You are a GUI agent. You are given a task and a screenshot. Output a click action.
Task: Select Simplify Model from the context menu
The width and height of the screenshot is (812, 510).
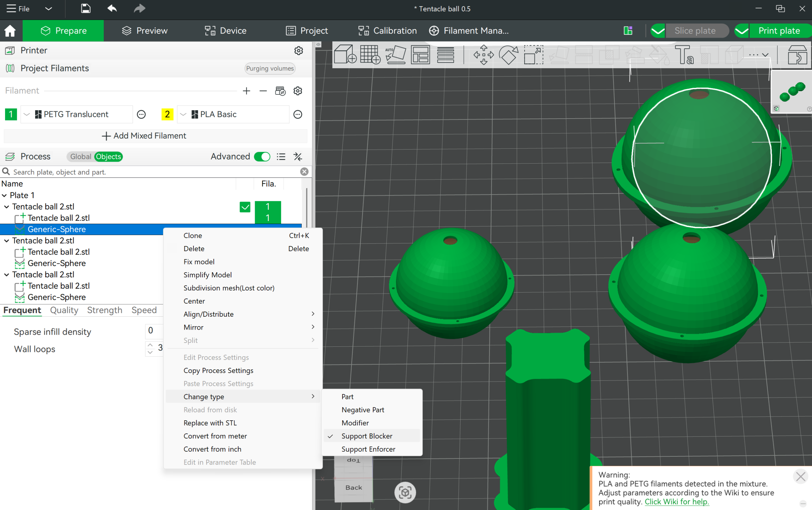click(x=207, y=275)
